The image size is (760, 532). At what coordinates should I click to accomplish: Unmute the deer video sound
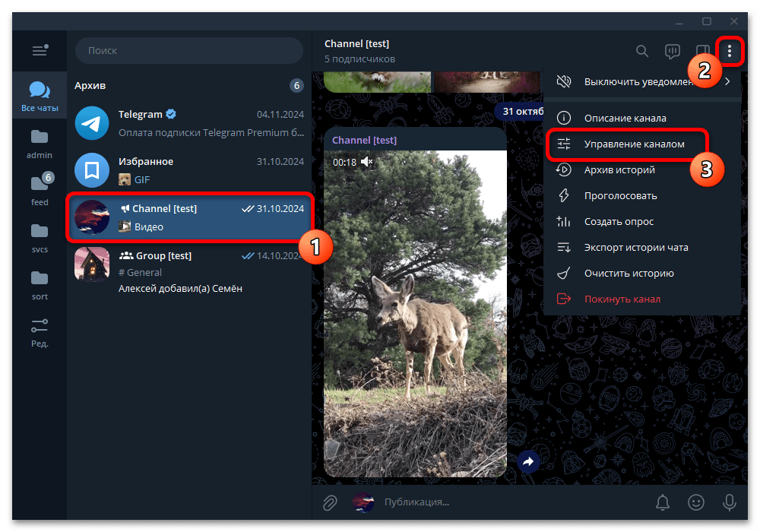click(x=367, y=162)
